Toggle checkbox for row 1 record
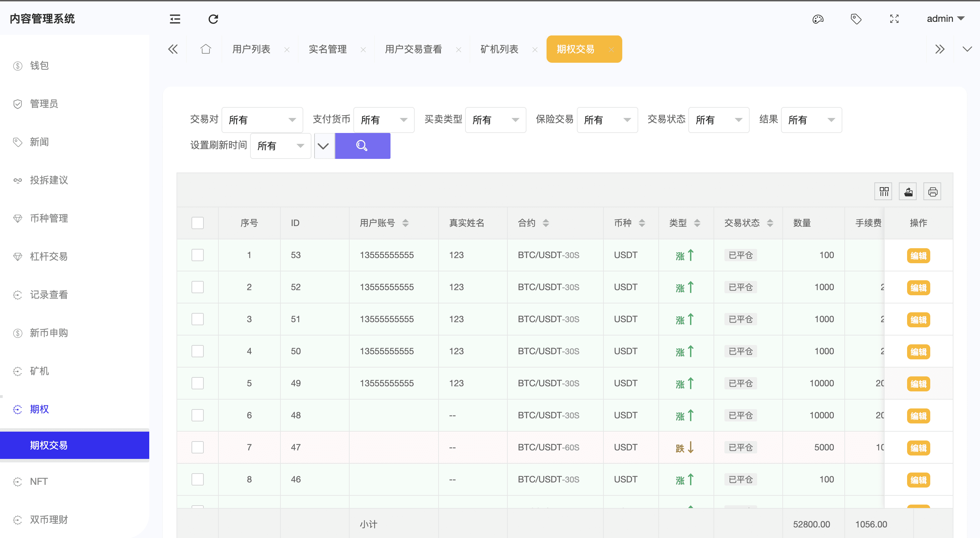Image resolution: width=980 pixels, height=538 pixels. tap(197, 254)
